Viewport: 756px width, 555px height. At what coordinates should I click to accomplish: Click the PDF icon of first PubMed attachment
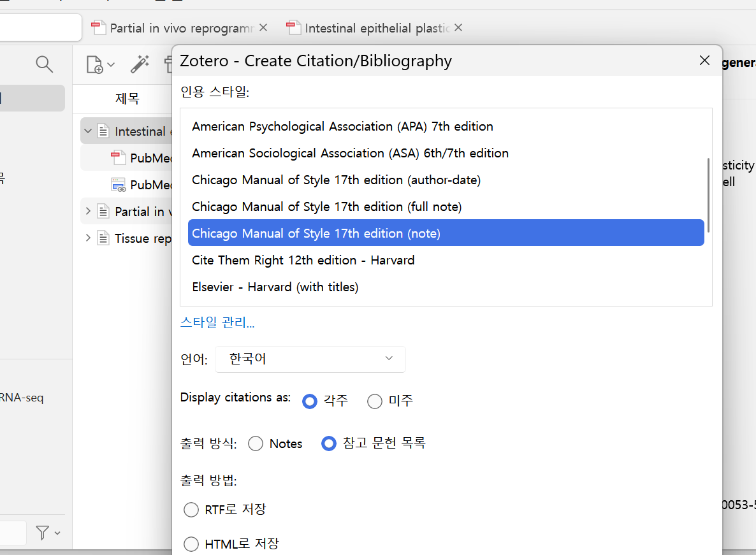(x=118, y=157)
